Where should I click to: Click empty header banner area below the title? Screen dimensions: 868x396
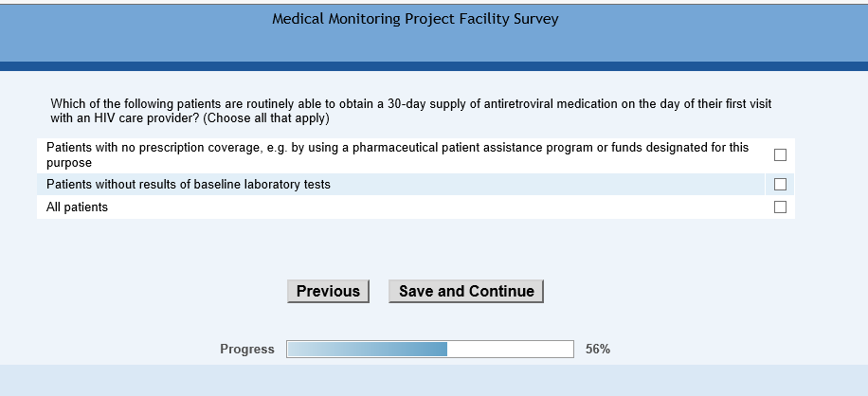tap(434, 45)
